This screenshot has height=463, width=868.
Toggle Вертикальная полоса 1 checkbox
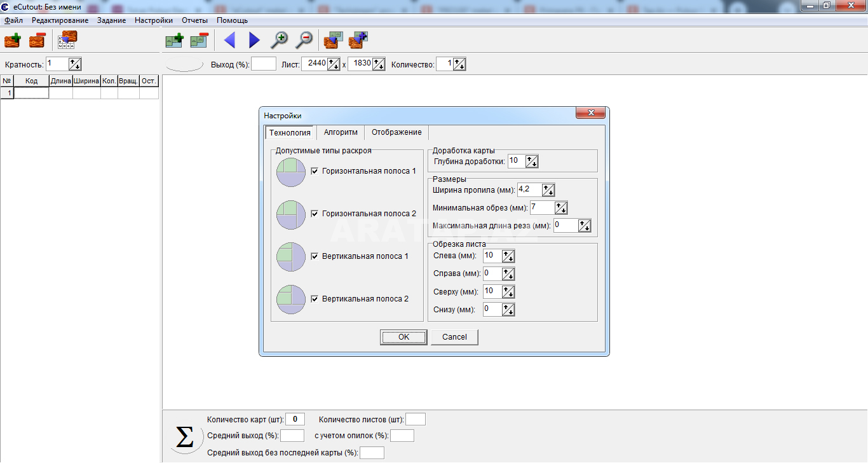click(x=315, y=256)
